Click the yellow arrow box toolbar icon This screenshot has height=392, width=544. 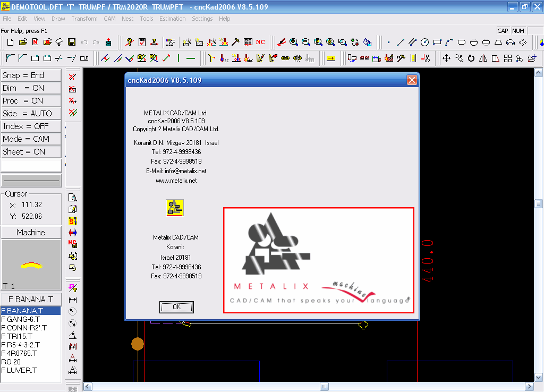point(331,58)
